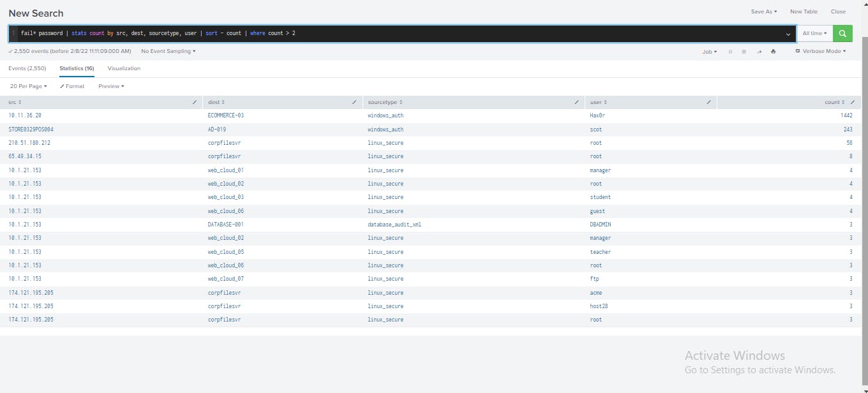Edit the count column with the pencil icon
Screen dimensions: 868x393
[x=853, y=102]
